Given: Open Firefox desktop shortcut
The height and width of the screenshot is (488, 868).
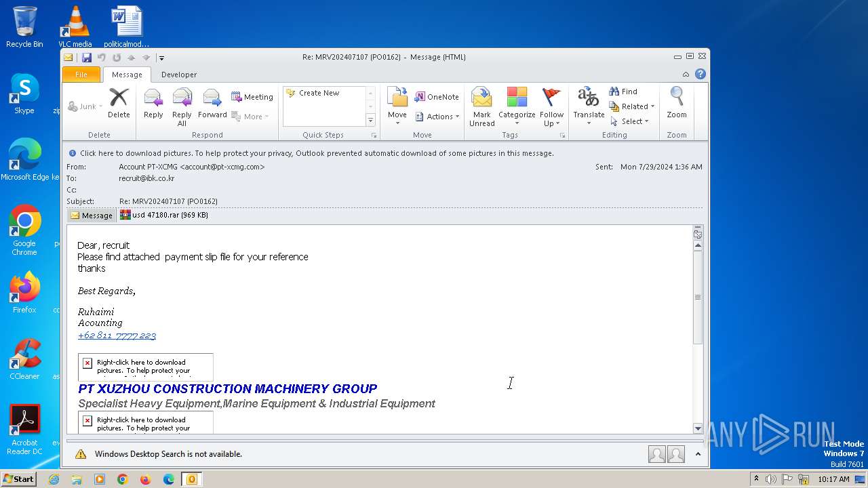Looking at the screenshot, I should (24, 293).
